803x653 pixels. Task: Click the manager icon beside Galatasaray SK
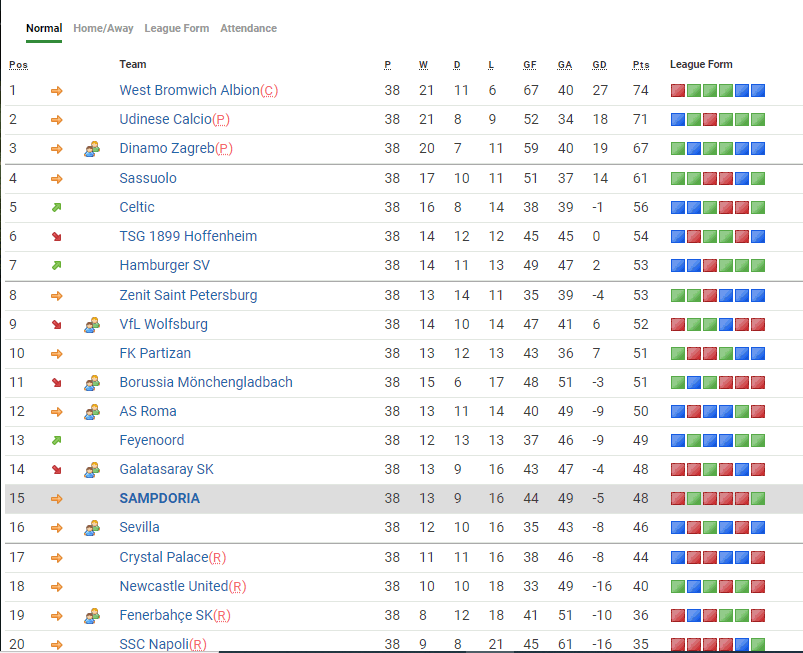tap(92, 469)
